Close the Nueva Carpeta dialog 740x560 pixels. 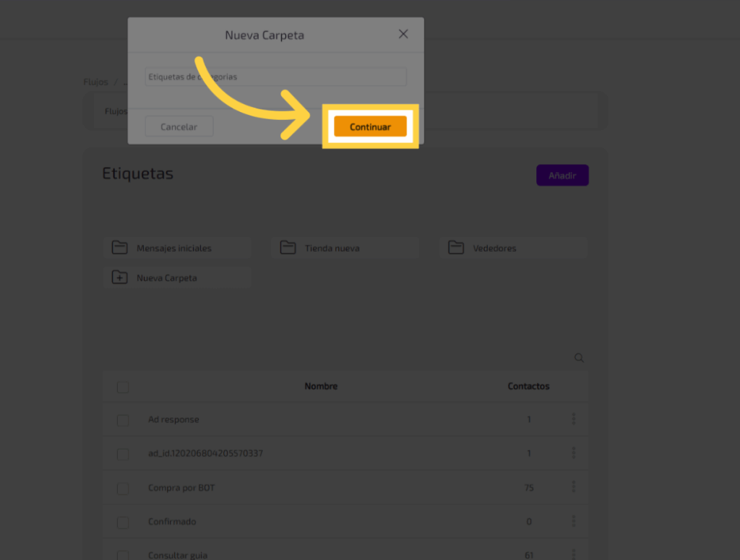403,34
